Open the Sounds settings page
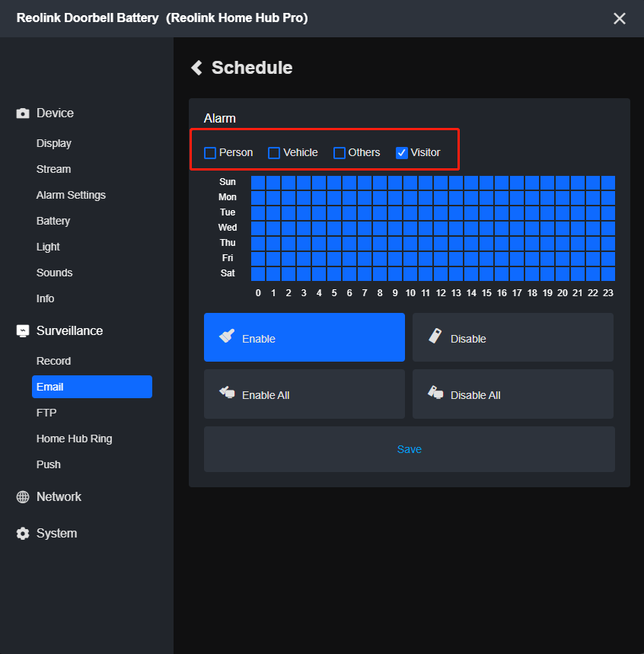The image size is (644, 654). [x=55, y=273]
